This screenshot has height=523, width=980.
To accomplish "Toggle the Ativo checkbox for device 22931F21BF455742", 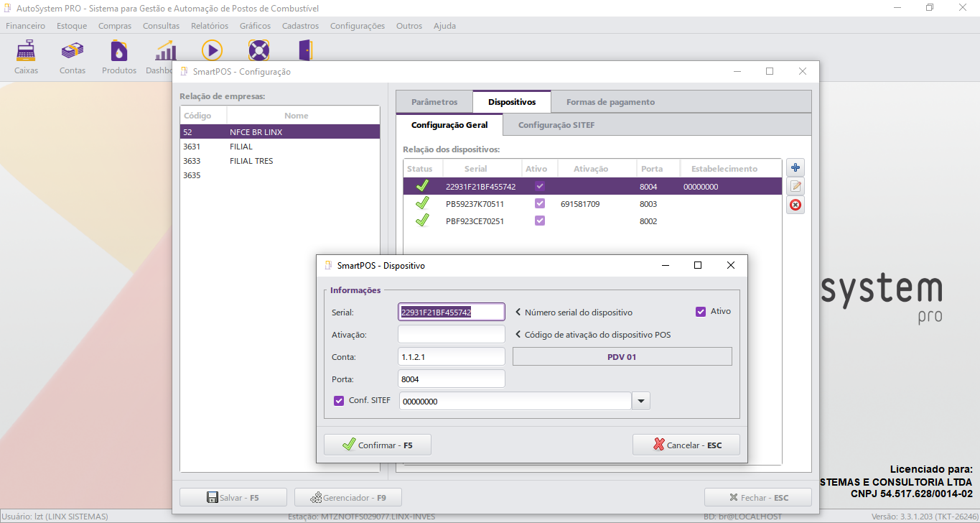I will point(540,186).
